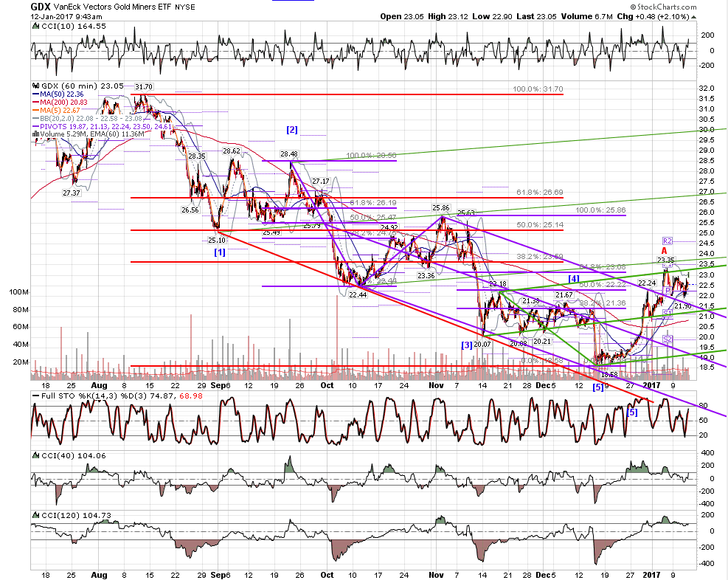This screenshot has height=580, width=728.
Task: Click the 'Low 22.90' header value
Action: point(492,17)
